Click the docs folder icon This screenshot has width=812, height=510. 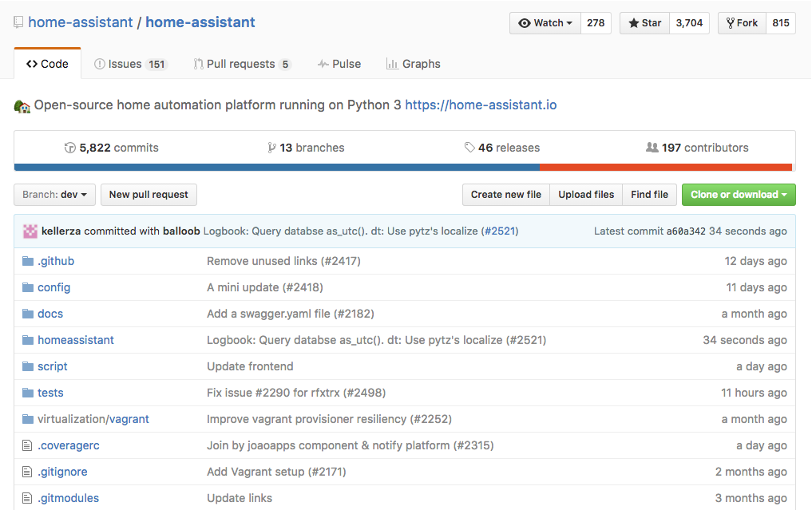28,314
